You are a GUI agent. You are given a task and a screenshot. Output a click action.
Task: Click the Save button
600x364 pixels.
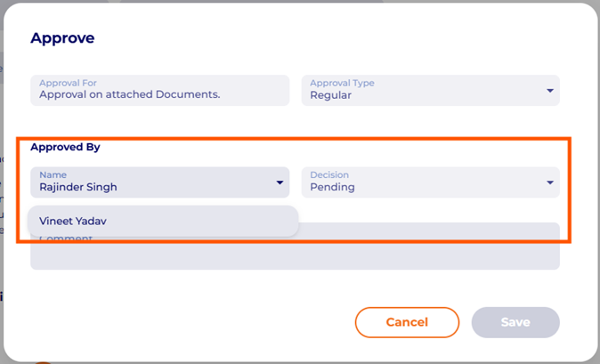(515, 322)
